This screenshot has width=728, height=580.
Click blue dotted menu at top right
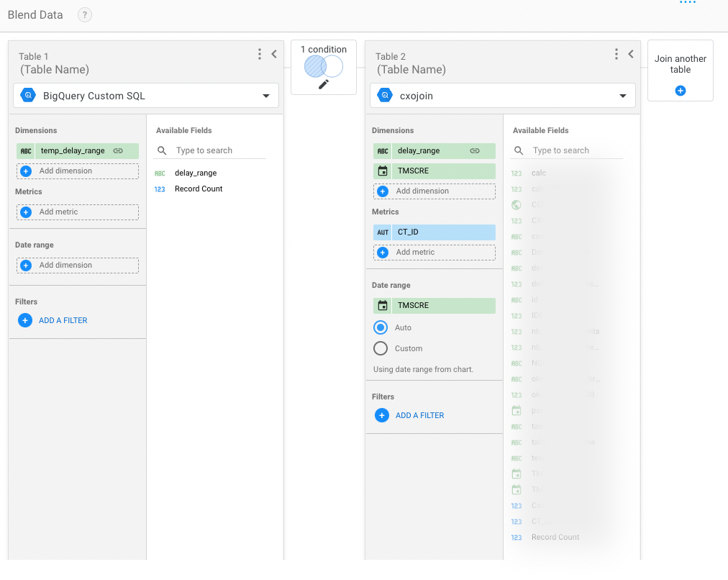point(688,2)
